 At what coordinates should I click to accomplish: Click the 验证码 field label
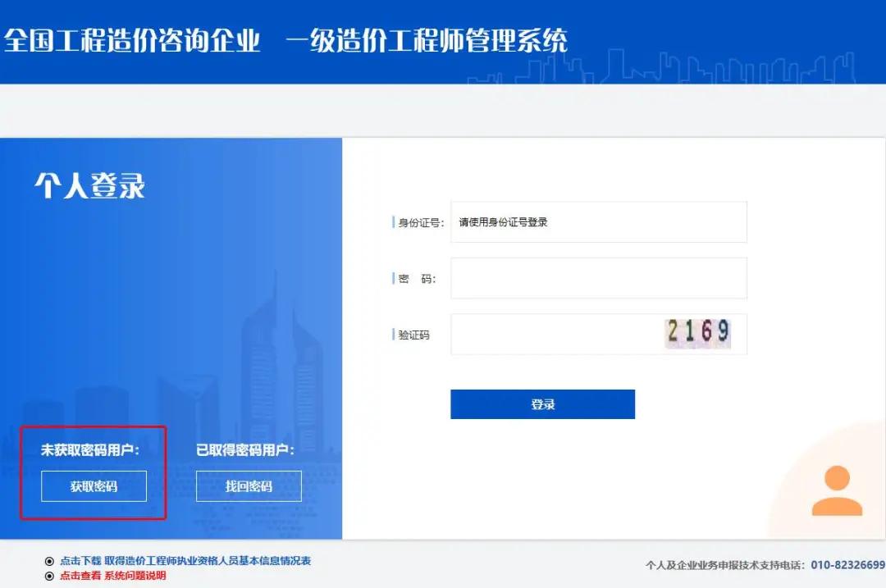[x=413, y=335]
